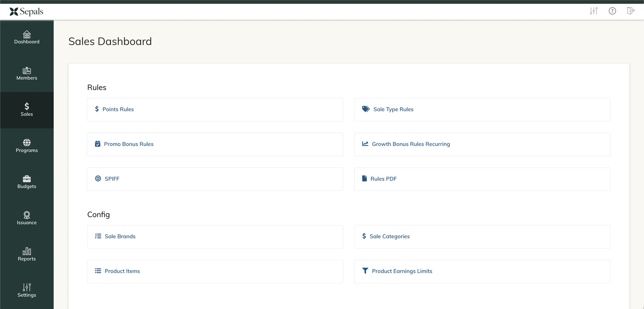Click the Config section heading
Screen dimensions: 644x309
(99, 215)
